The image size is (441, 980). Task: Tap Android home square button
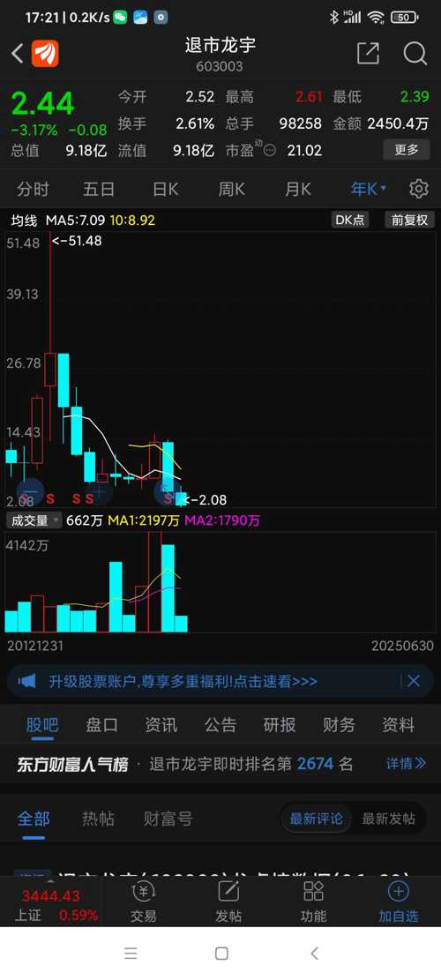(x=221, y=954)
